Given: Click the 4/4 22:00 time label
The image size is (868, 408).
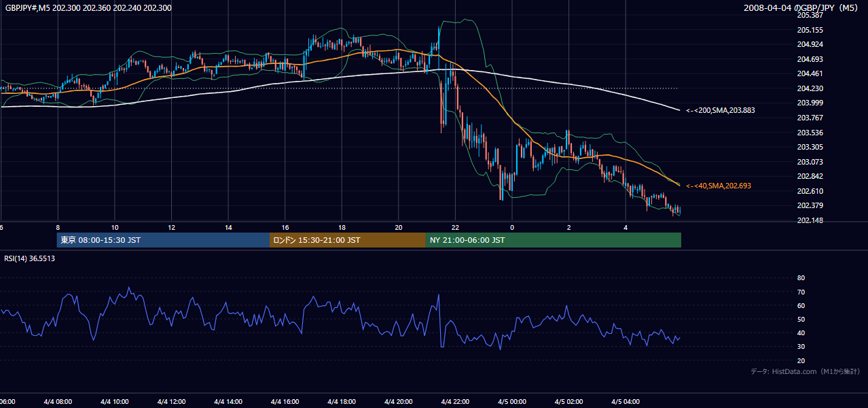Looking at the screenshot, I should [x=455, y=402].
